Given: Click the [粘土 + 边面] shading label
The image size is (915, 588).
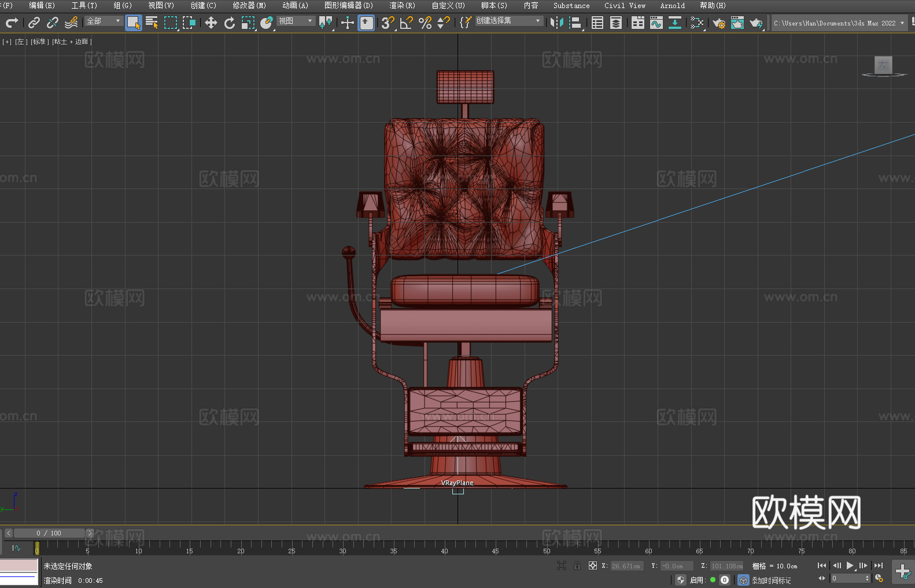Looking at the screenshot, I should coord(72,42).
